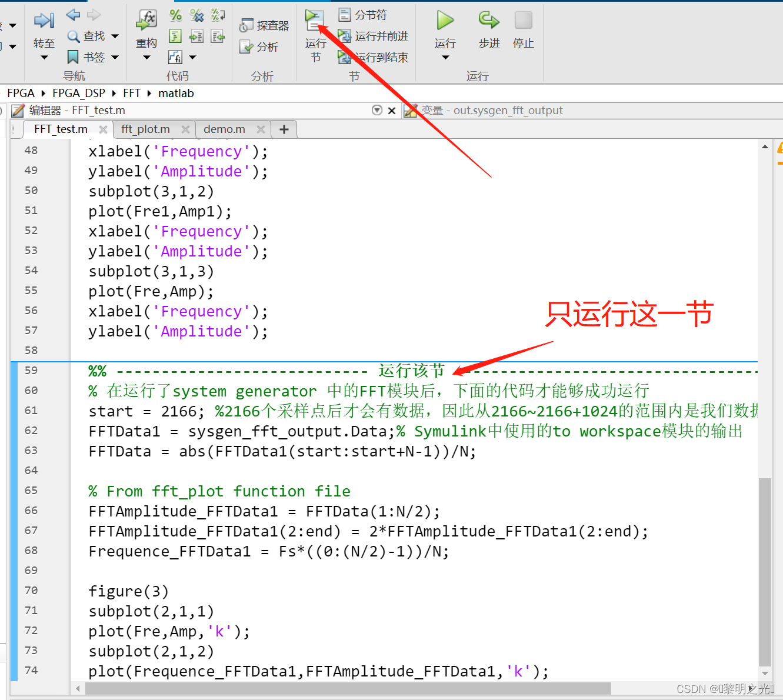Switch to the fft_plot.m tab
783x700 pixels.
tap(146, 129)
